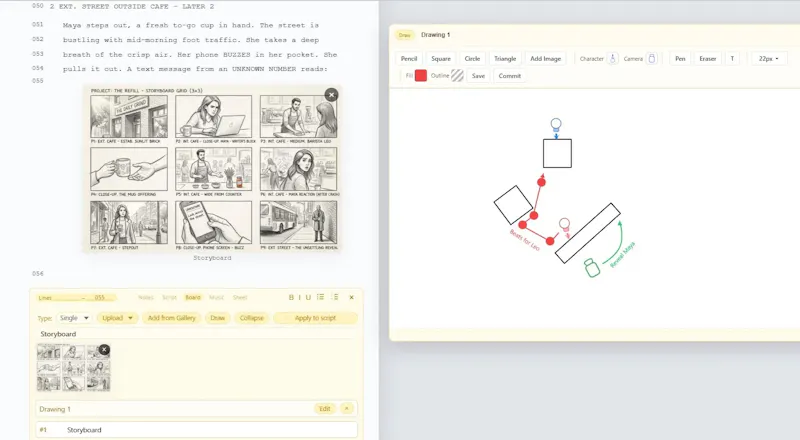The width and height of the screenshot is (800, 440).
Task: Choose the Triangle shape tool
Action: click(x=505, y=59)
